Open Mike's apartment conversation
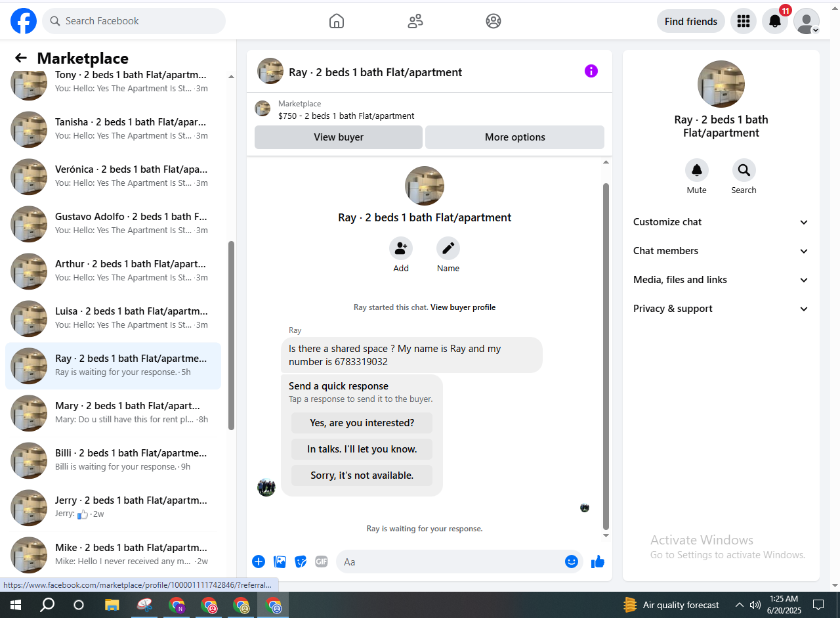This screenshot has height=618, width=840. (x=113, y=555)
